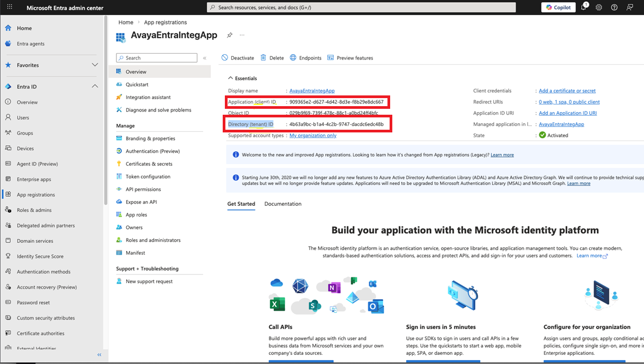The height and width of the screenshot is (364, 644).
Task: Open Authentication (Preview) blade
Action: pos(153,151)
